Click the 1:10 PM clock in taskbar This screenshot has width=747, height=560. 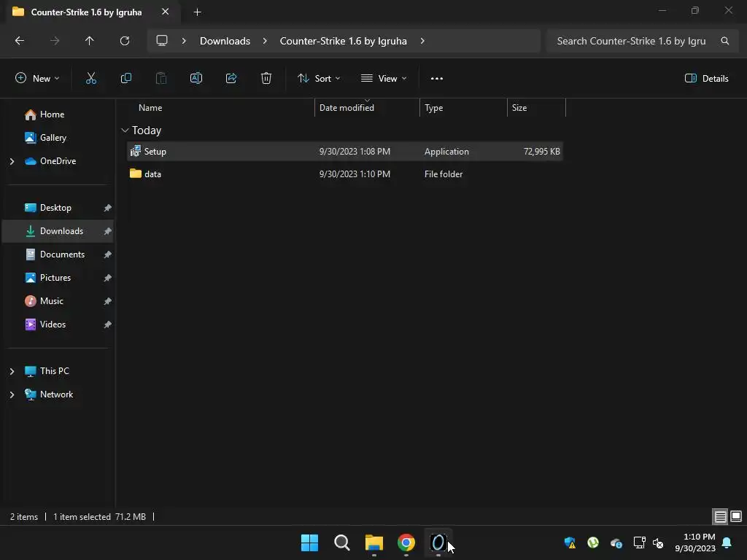pos(699,537)
